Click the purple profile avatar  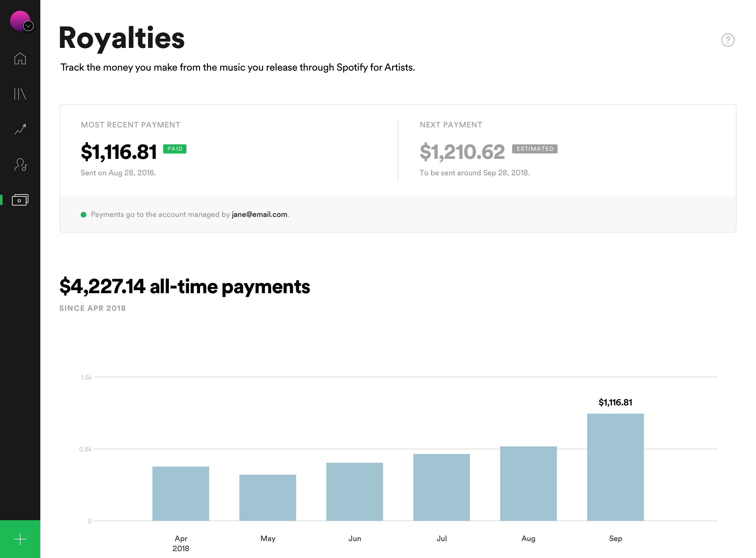click(18, 19)
